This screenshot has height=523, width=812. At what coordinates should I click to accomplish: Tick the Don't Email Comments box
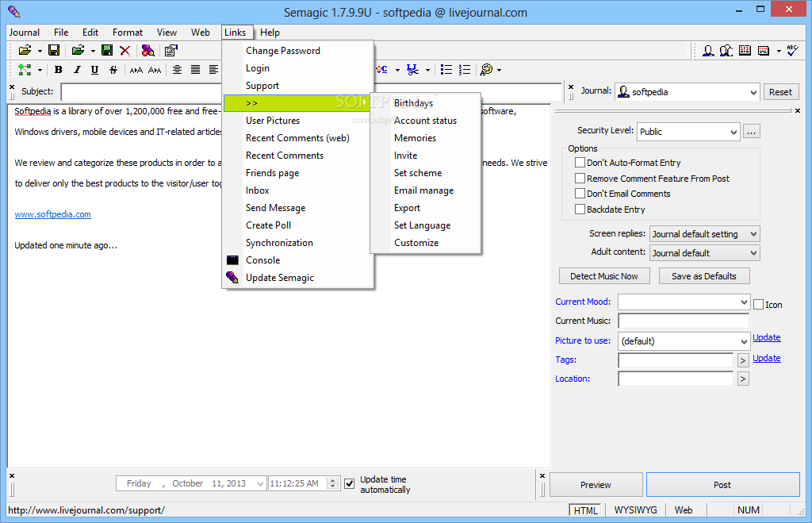tap(580, 194)
